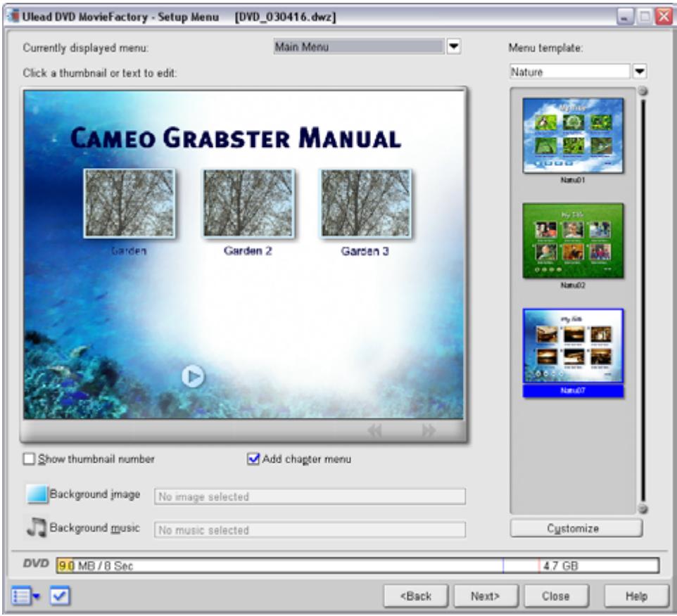Minimize the MovieFactory window
Screen dimensions: 677x616
point(624,17)
